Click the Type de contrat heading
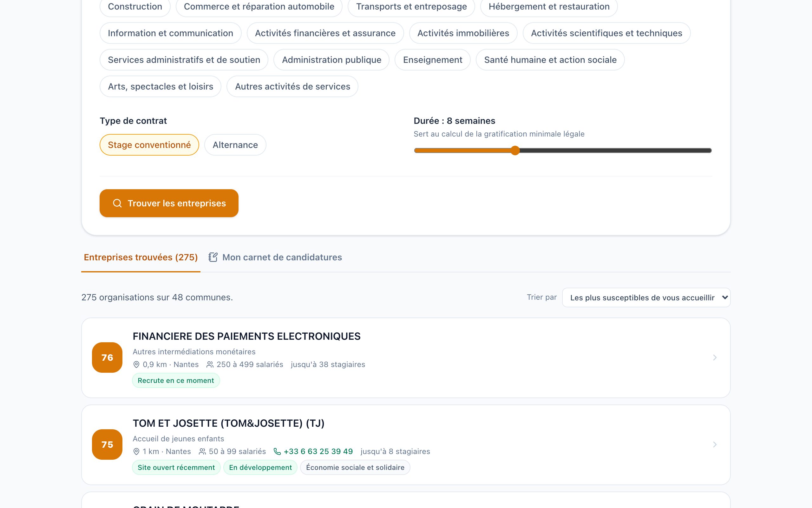The width and height of the screenshot is (812, 508). tap(133, 121)
